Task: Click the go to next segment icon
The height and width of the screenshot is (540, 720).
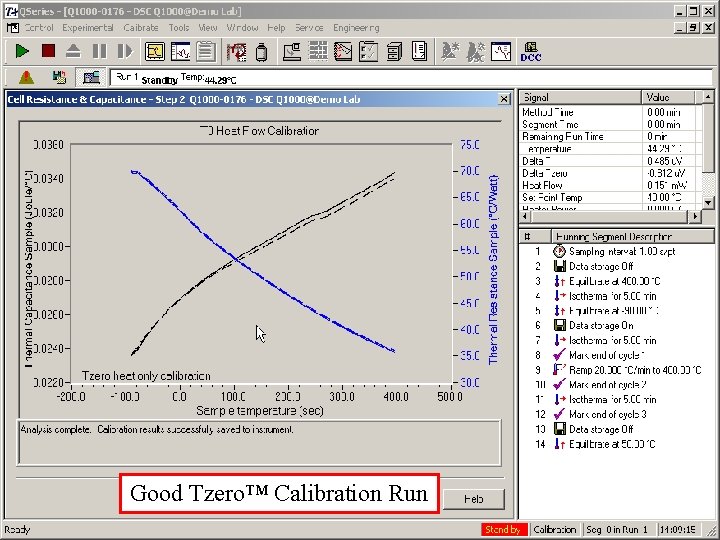Action: 124,51
